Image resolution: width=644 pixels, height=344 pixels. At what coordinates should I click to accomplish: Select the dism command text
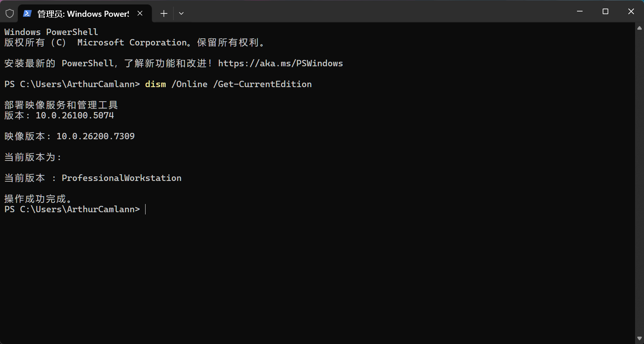pos(155,84)
